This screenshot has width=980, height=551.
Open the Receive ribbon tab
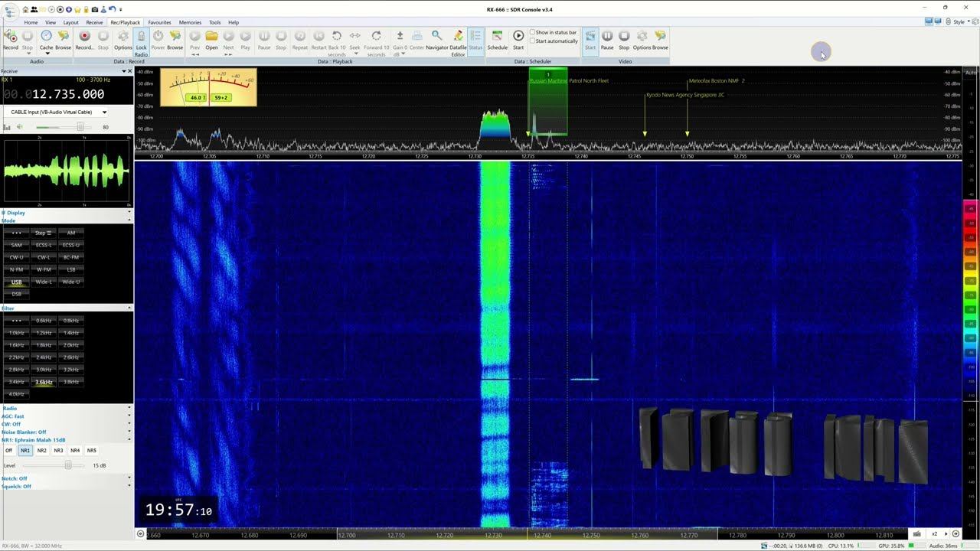(x=94, y=22)
